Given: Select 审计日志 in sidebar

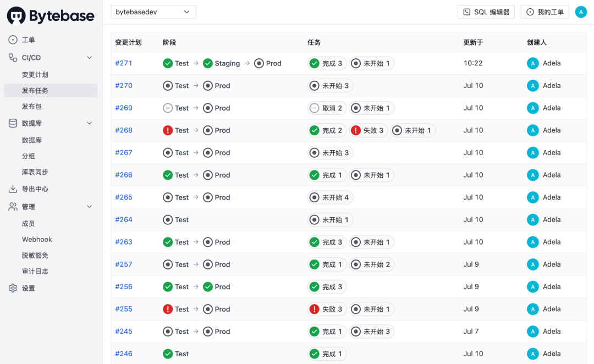Looking at the screenshot, I should click(x=35, y=271).
